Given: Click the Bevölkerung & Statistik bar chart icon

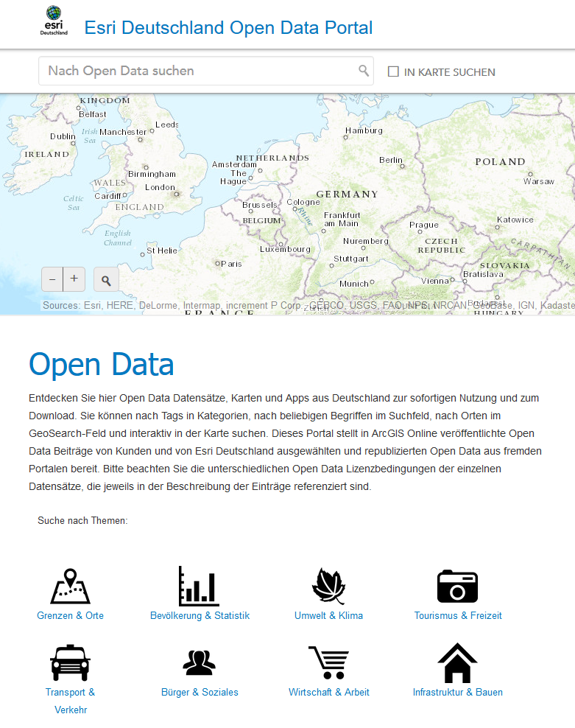Looking at the screenshot, I should click(199, 586).
